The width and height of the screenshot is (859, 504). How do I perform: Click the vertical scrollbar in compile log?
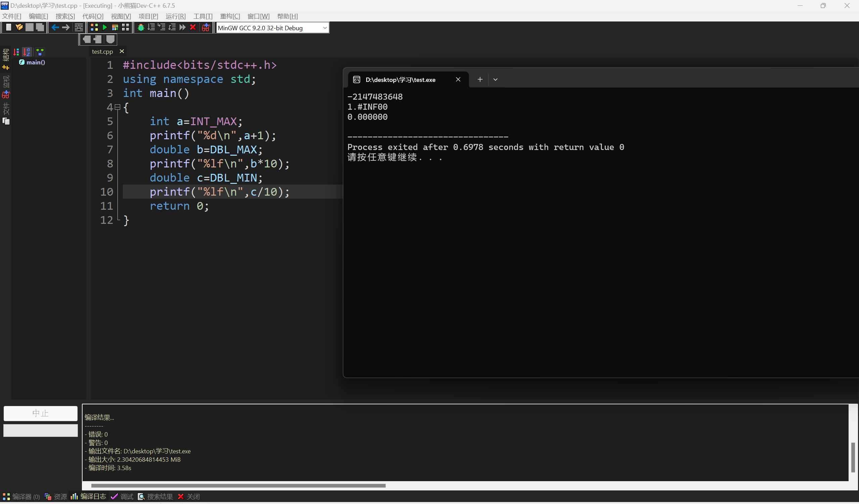pyautogui.click(x=853, y=457)
